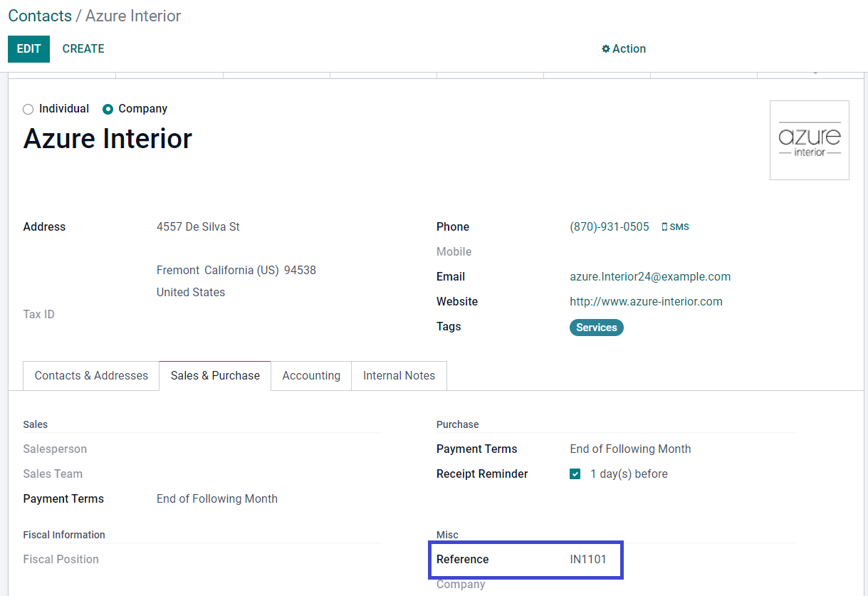Viewport: 868px width, 596px height.
Task: Click the EDIT button
Action: (x=29, y=48)
